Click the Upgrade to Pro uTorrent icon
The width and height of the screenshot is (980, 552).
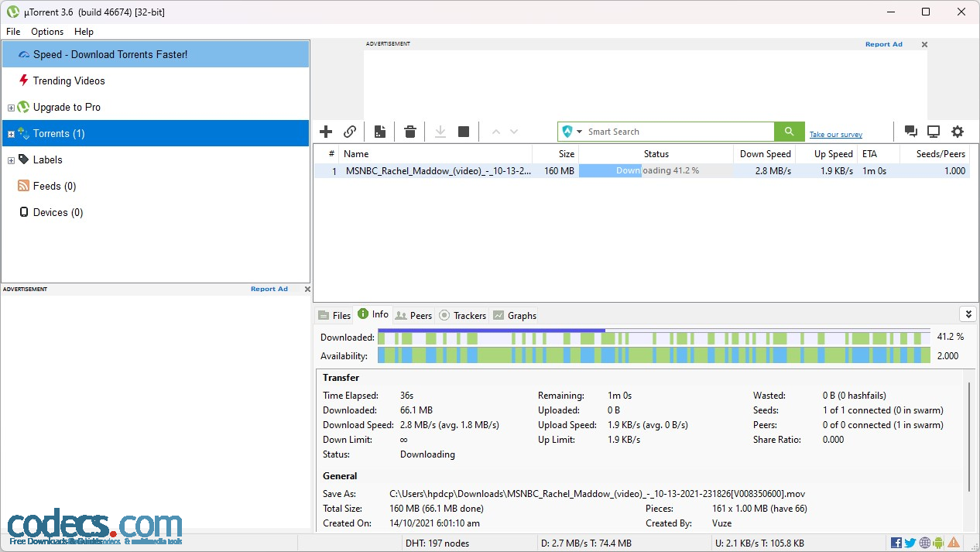(x=23, y=107)
